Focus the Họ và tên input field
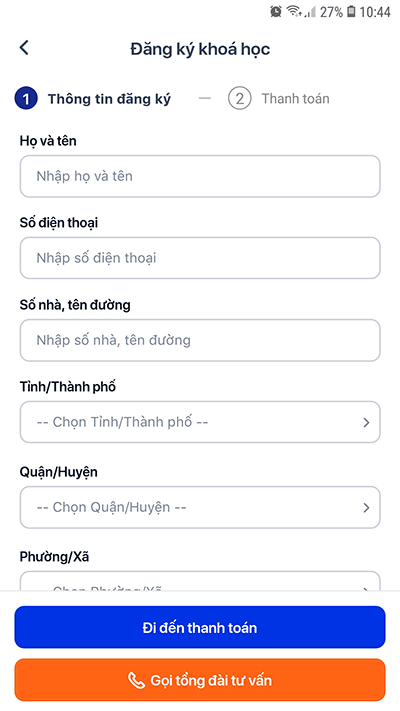The height and width of the screenshot is (711, 400). 200,176
